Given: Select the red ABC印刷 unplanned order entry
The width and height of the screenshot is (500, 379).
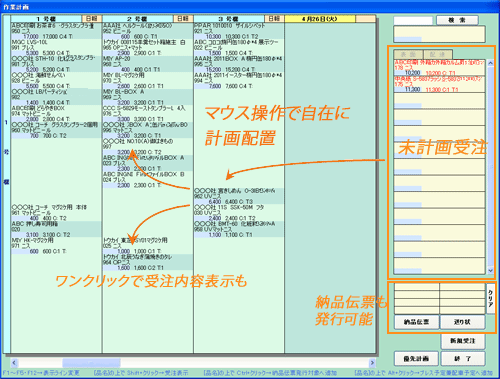Looking at the screenshot, I should (x=439, y=68).
